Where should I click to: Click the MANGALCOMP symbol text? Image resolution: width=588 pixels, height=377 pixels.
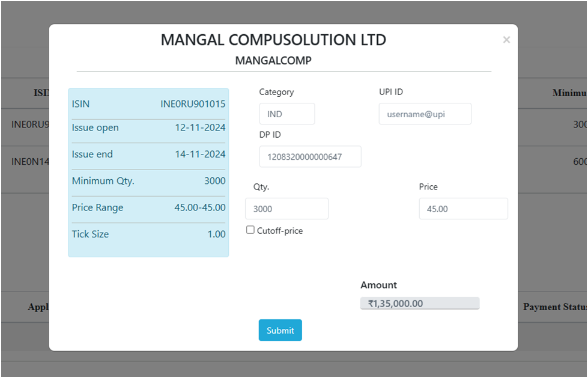pos(273,61)
